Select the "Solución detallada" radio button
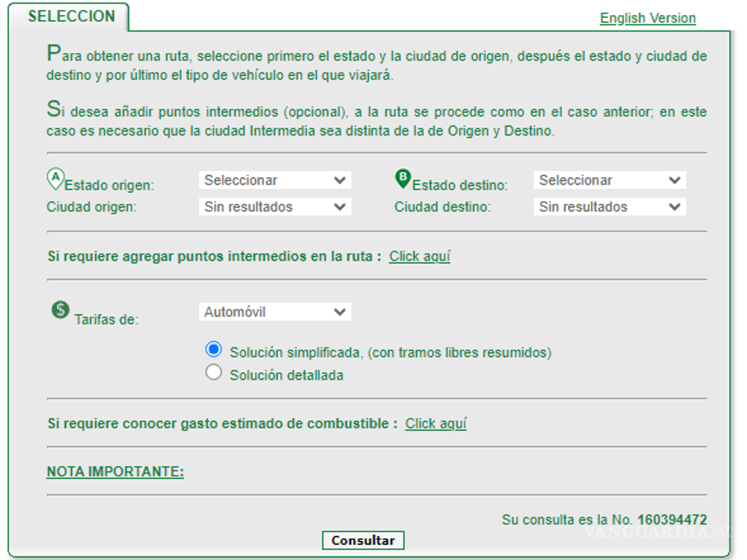Image resolution: width=747 pixels, height=560 pixels. click(x=214, y=372)
